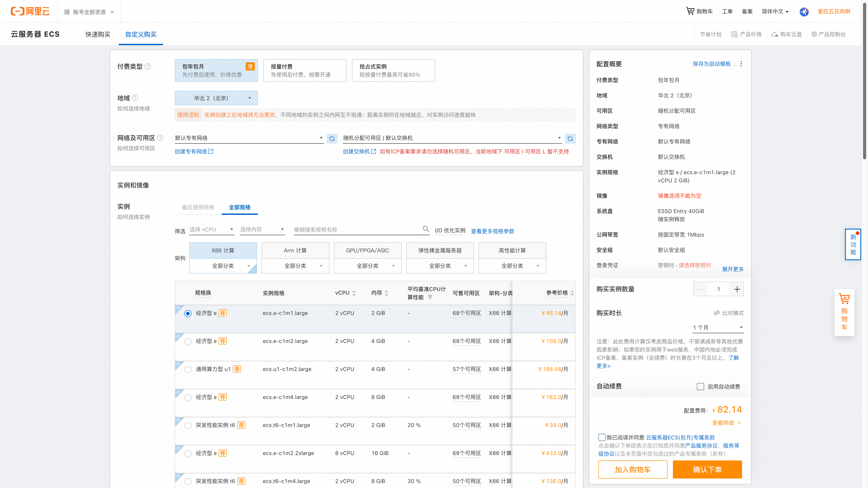Select the 最近使用规格 tab

click(x=198, y=207)
